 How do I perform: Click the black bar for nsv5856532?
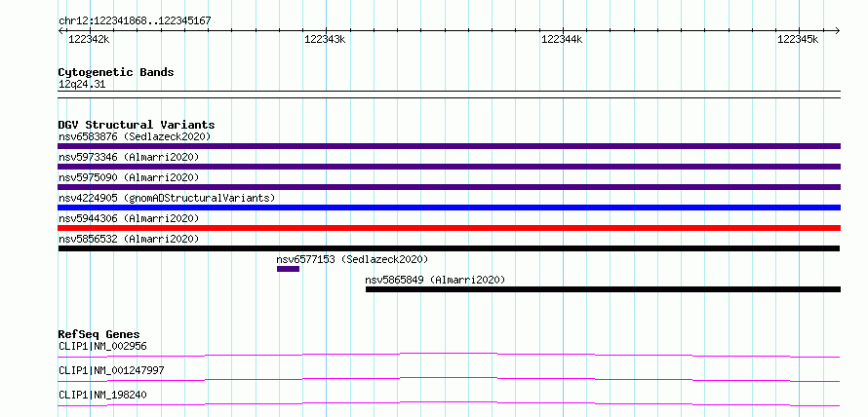tap(449, 248)
